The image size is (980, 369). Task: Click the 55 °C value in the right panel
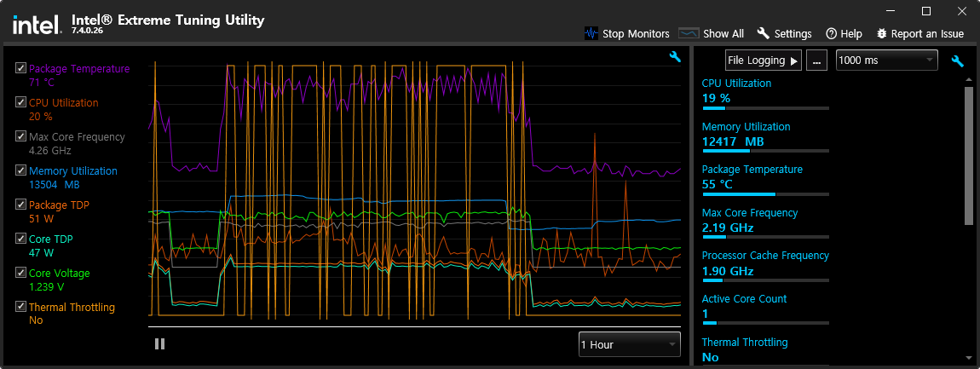tap(718, 184)
